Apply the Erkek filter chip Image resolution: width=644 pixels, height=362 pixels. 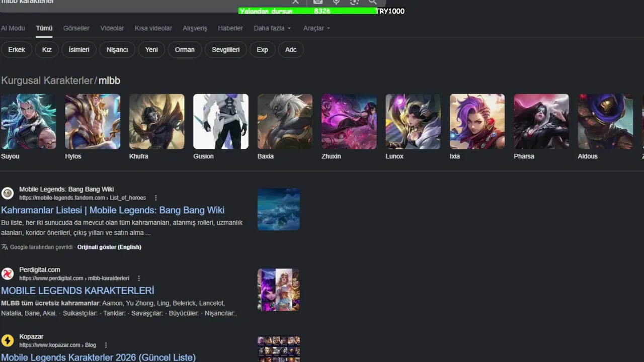coord(17,50)
